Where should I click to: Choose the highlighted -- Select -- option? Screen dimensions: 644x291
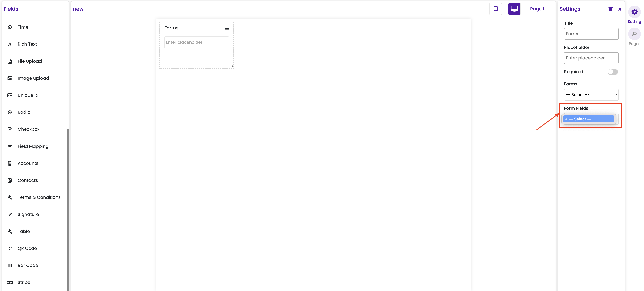(589, 119)
